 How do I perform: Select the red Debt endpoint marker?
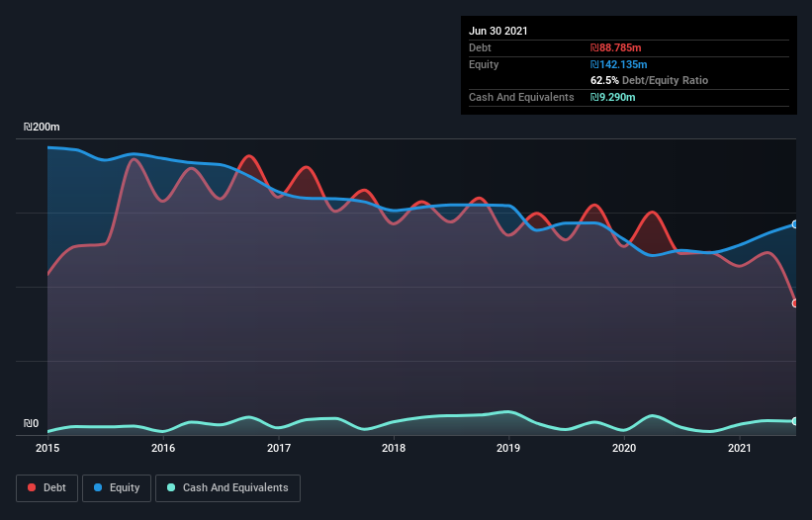pyautogui.click(x=795, y=303)
